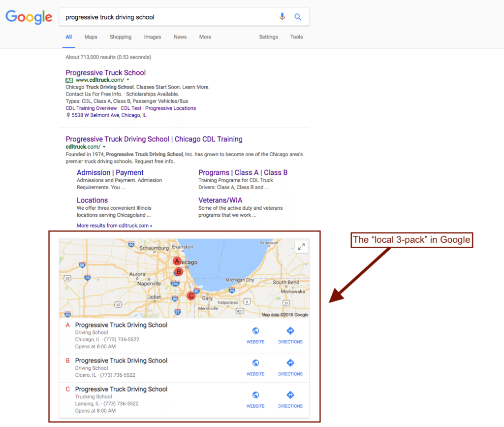
Task: Select the All results tab
Action: pos(69,37)
